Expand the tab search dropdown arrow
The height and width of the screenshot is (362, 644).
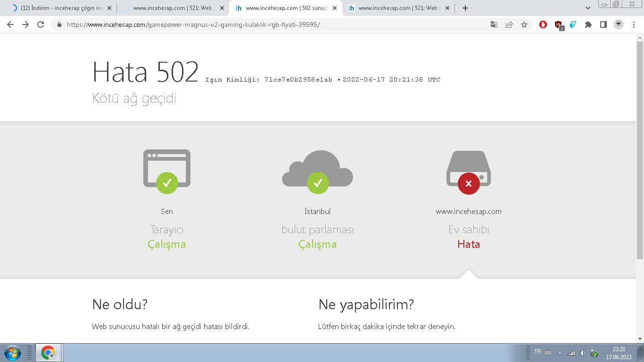(588, 8)
